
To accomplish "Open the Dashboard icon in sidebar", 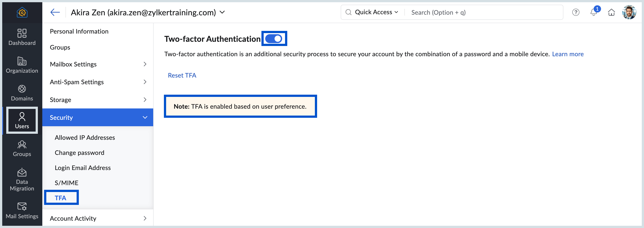I will click(x=22, y=37).
